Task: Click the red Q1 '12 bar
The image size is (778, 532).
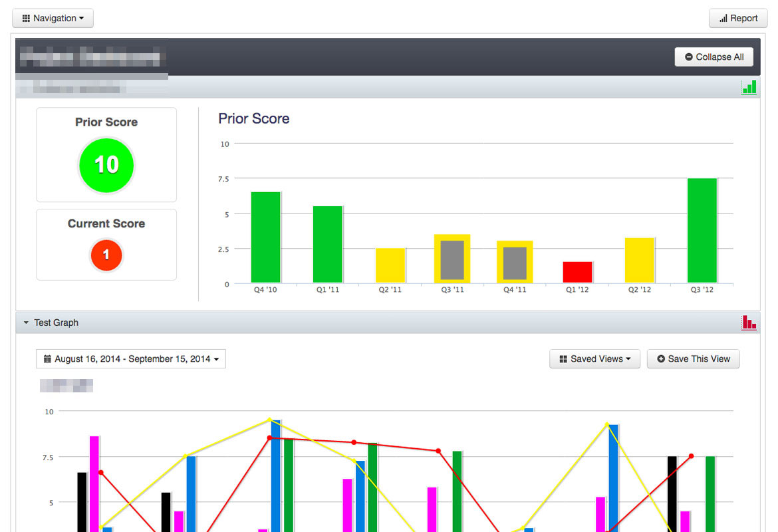Action: coord(578,273)
